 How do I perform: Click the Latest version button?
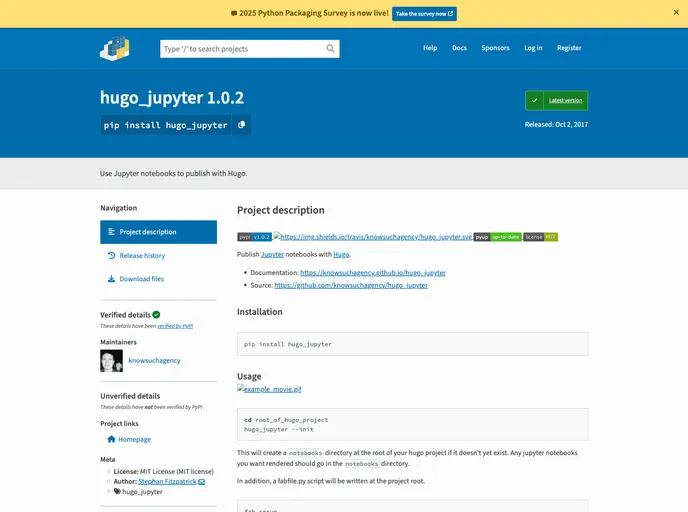tap(557, 100)
